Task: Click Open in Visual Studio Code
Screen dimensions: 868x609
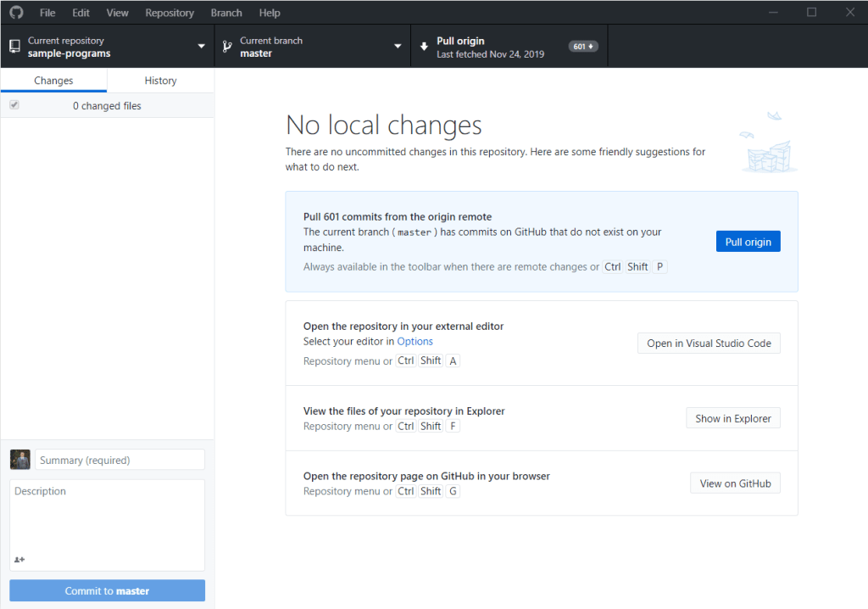Action: click(709, 343)
